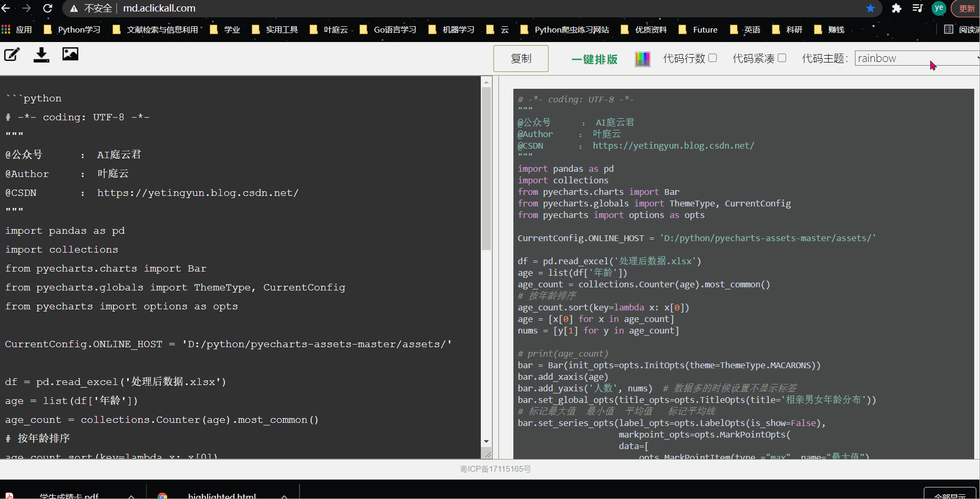Click the CurrentConfig.ONLINE_HOST line in editor
The image size is (980, 499).
(x=228, y=344)
